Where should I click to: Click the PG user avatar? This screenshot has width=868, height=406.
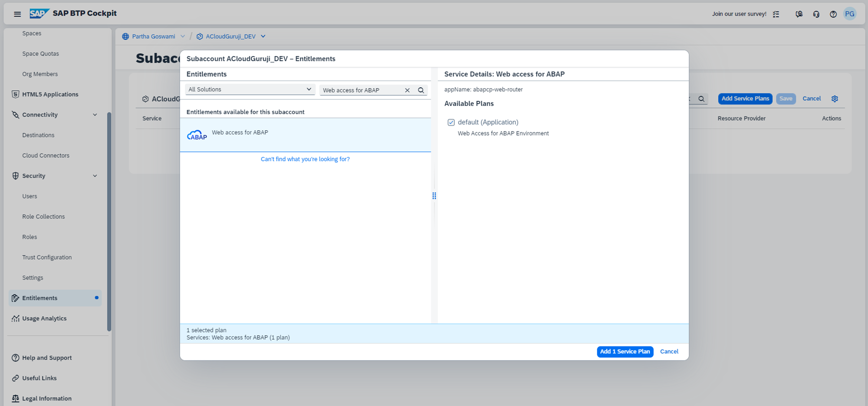pos(849,14)
